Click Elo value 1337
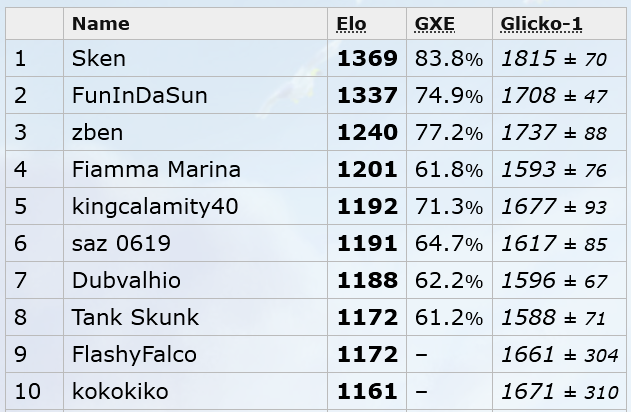This screenshot has height=412, width=631. 367,95
